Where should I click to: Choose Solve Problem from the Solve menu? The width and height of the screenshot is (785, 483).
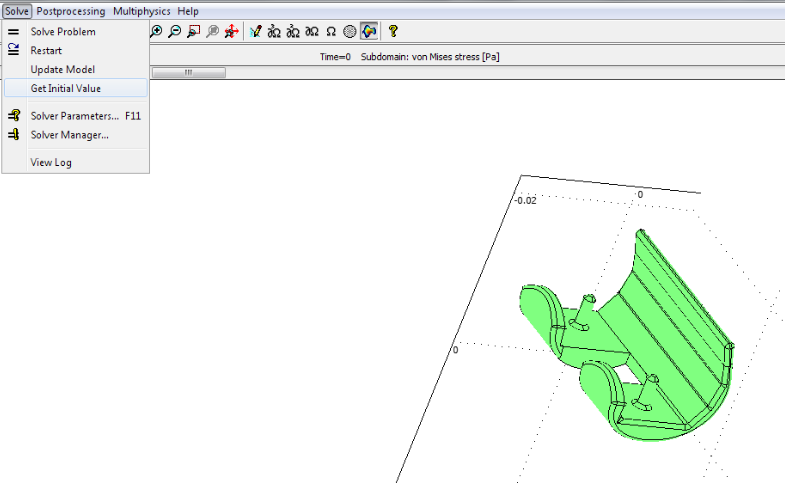click(76, 32)
